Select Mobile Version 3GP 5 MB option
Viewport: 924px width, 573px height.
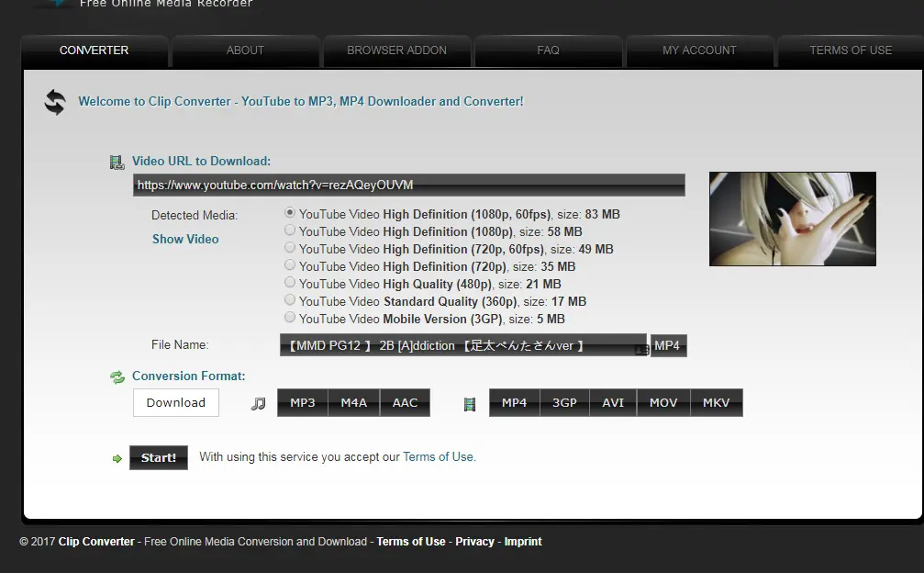(289, 317)
